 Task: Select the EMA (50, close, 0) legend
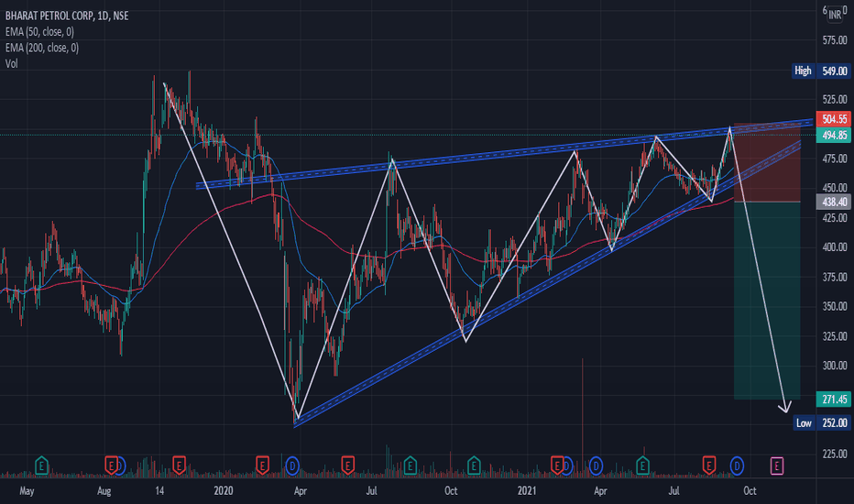pyautogui.click(x=39, y=31)
